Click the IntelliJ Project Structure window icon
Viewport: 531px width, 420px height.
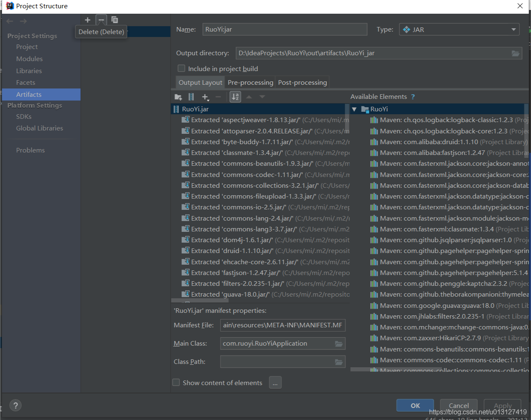point(10,6)
